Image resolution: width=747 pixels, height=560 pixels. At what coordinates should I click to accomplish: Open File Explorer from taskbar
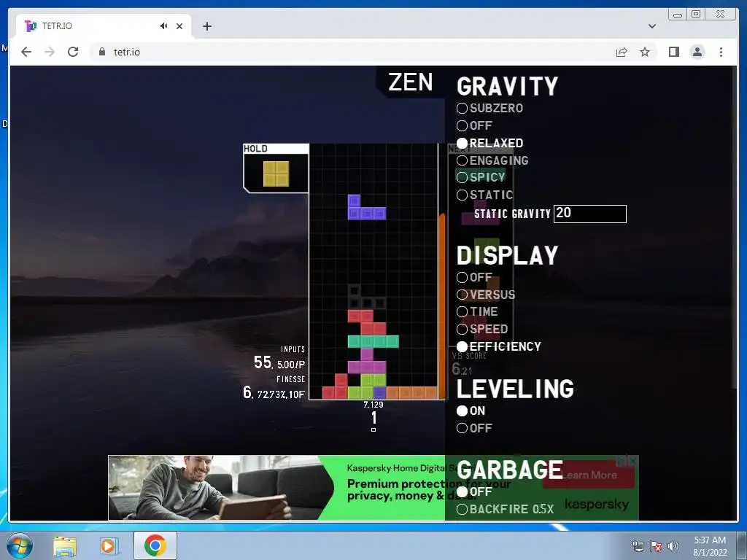click(x=65, y=545)
